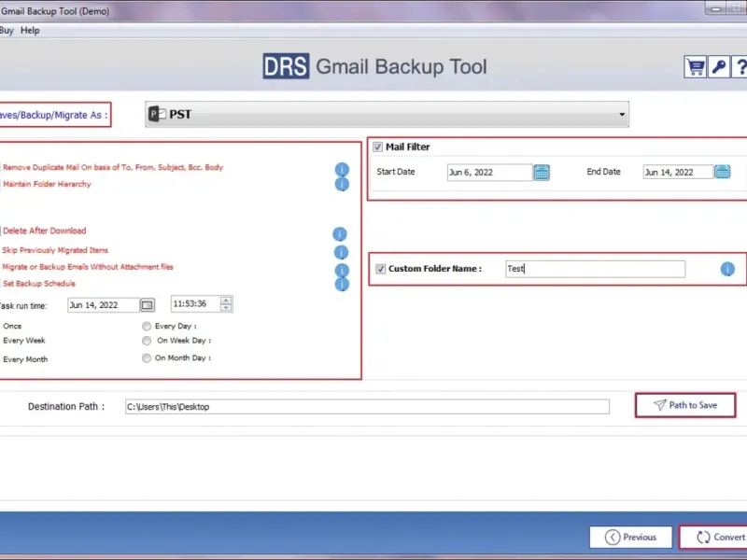Uncheck the Mail Filter checkbox

coord(378,147)
